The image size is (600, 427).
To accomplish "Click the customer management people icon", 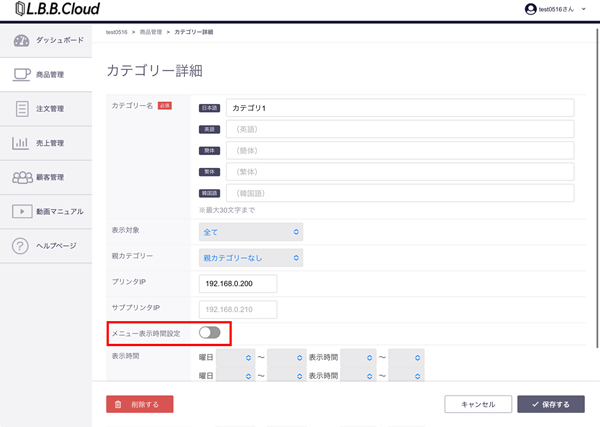I will 22,177.
